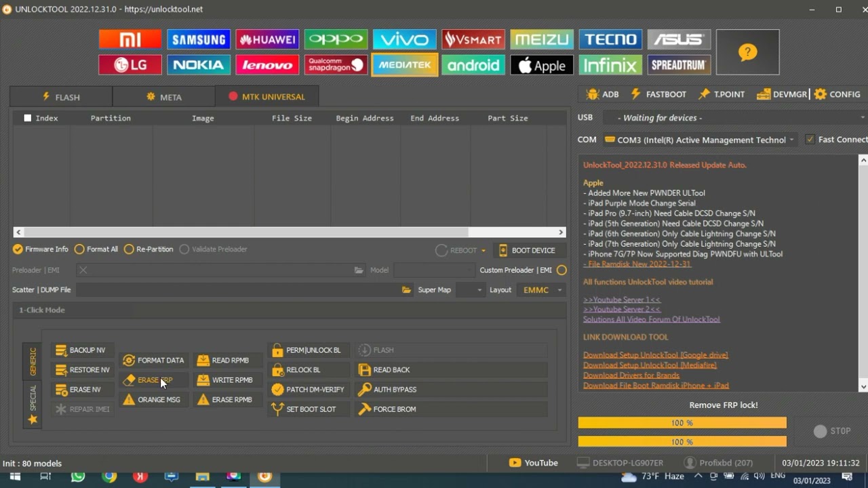Pick the Vivo brand tile

point(404,39)
